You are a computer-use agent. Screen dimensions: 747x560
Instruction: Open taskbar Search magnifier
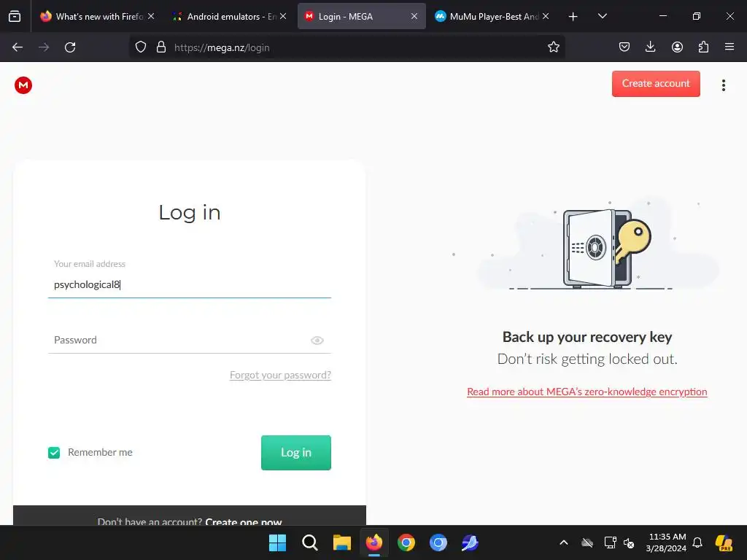[309, 542]
